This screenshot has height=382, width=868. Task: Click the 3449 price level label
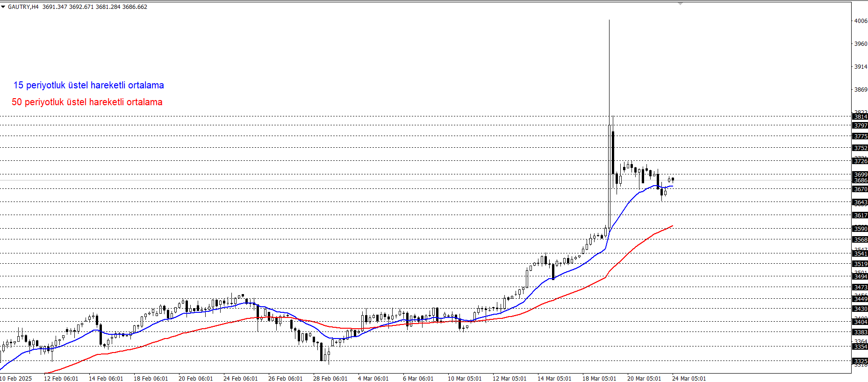coord(861,299)
